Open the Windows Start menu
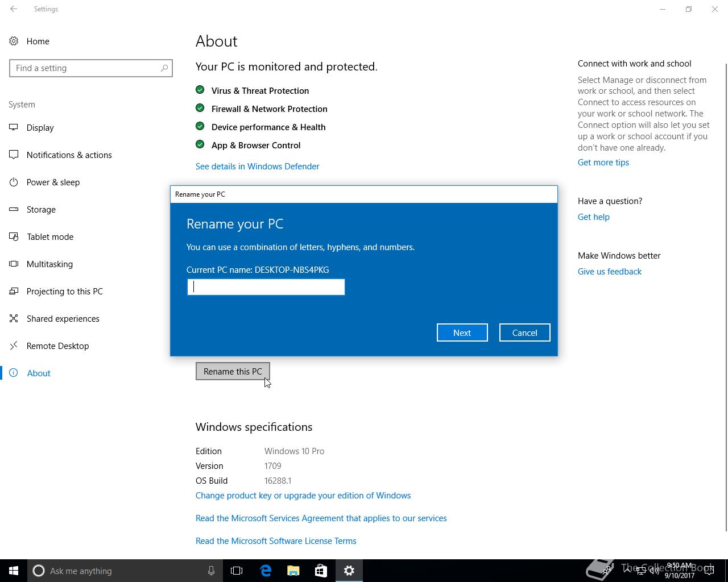 (14, 571)
